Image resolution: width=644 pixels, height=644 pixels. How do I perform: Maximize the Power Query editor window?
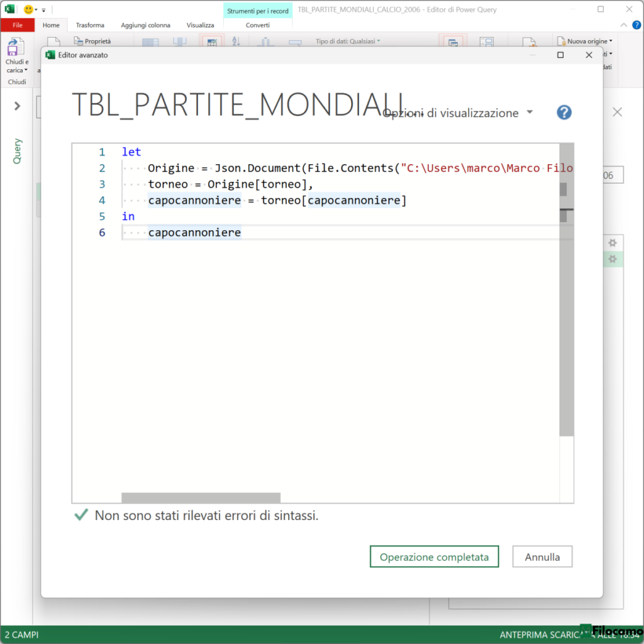pyautogui.click(x=601, y=9)
